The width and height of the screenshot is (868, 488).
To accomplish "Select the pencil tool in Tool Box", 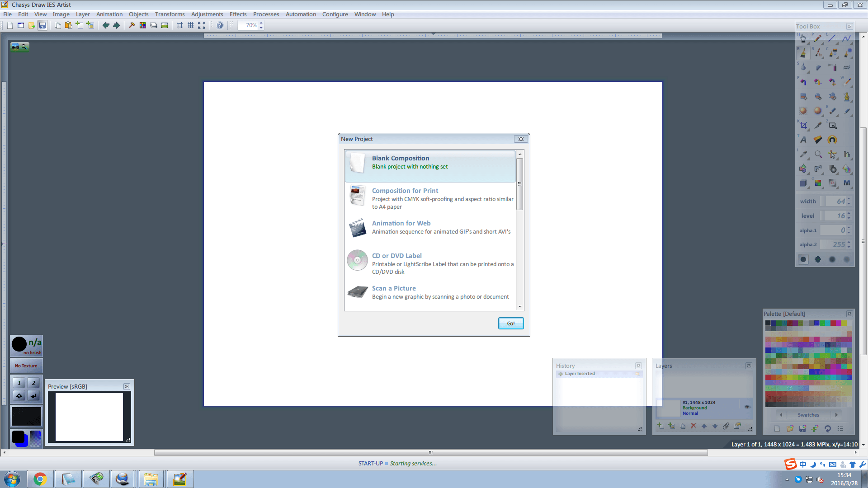I will [818, 39].
